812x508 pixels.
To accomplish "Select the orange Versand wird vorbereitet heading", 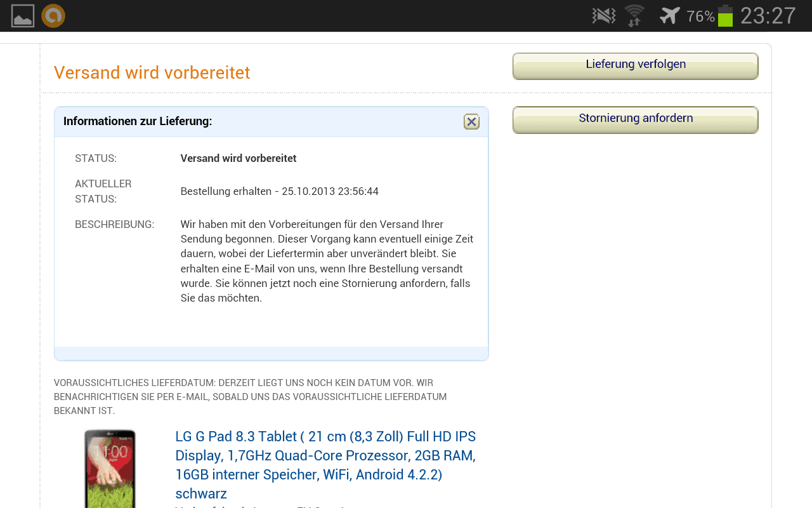I will [x=152, y=72].
